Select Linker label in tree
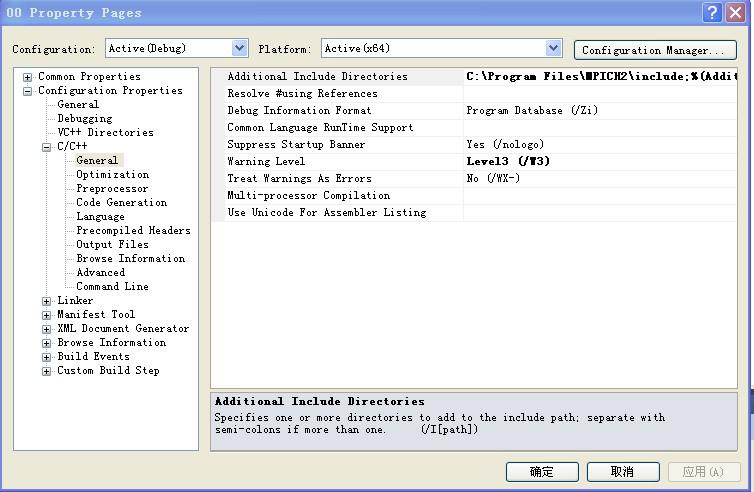 (75, 301)
